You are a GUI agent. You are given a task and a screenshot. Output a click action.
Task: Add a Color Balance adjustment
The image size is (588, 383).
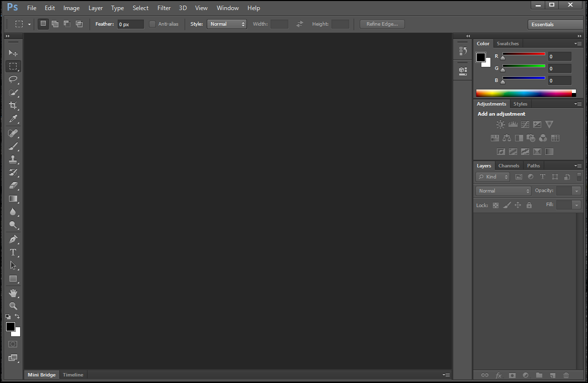[507, 138]
